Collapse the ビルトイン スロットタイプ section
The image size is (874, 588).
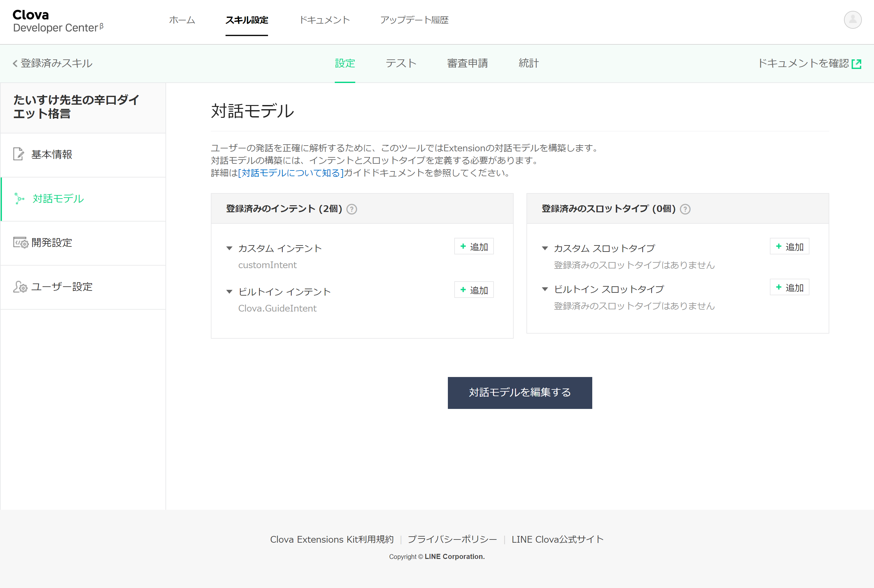545,289
